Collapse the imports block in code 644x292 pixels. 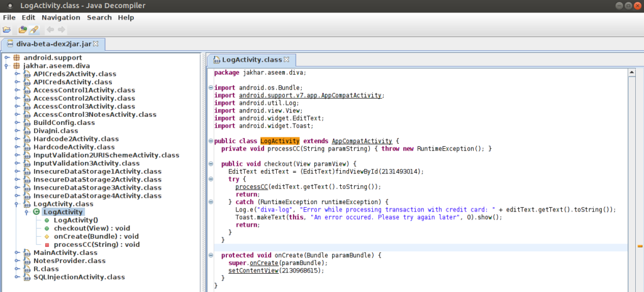210,88
